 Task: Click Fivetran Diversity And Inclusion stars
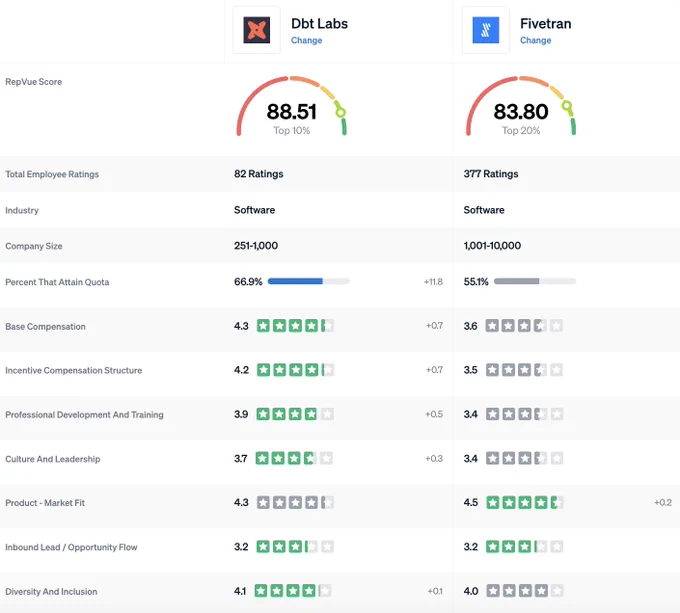tap(525, 591)
